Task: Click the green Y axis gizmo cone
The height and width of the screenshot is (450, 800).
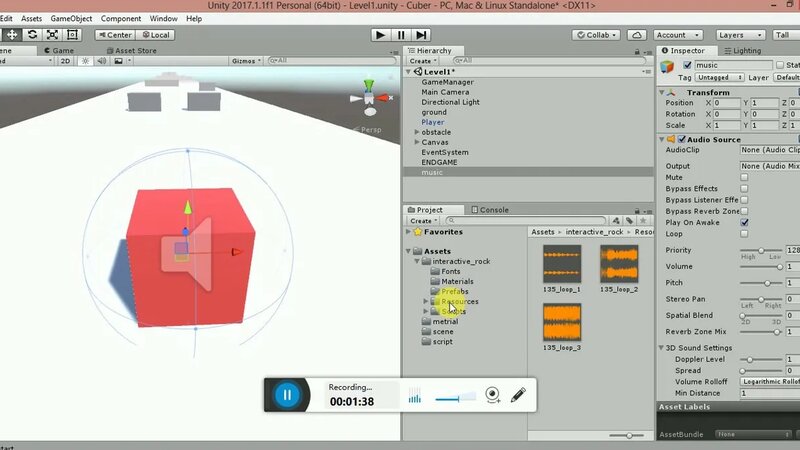Action: (368, 85)
